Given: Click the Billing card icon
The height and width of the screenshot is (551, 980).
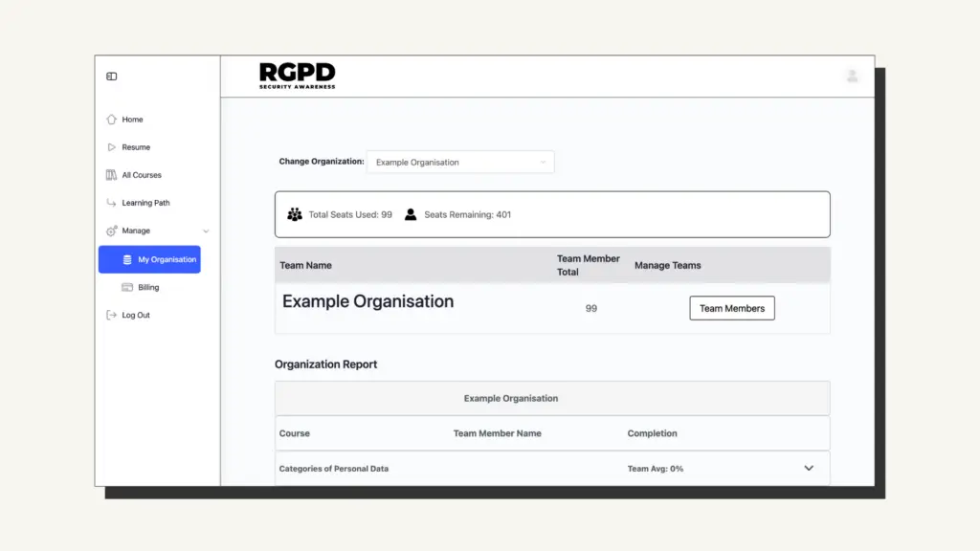Looking at the screenshot, I should point(126,287).
